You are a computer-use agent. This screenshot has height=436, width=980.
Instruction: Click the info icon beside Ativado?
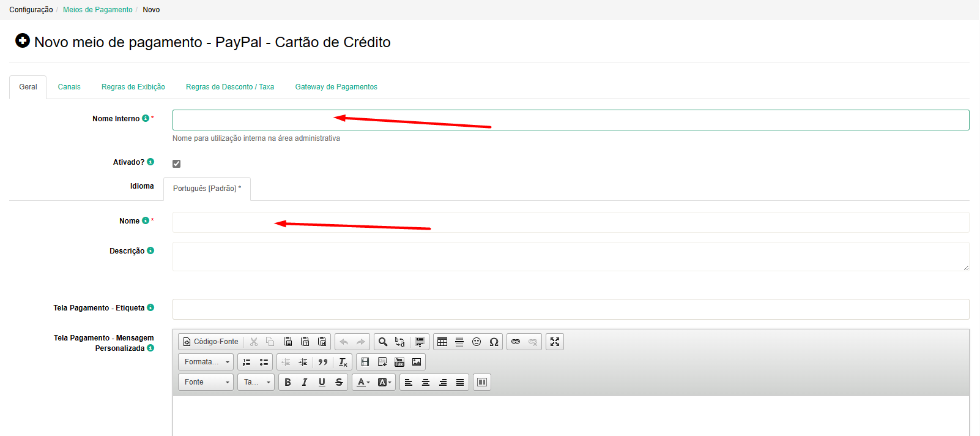point(150,162)
